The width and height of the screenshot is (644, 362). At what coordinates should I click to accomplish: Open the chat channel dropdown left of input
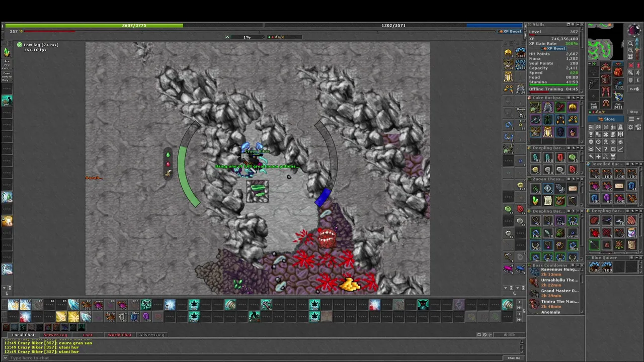tap(5, 357)
